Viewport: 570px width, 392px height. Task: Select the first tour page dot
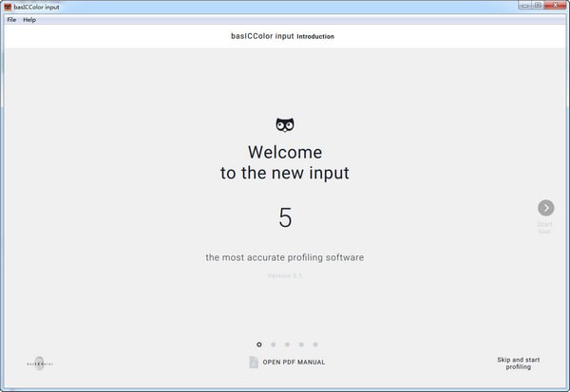coord(258,345)
